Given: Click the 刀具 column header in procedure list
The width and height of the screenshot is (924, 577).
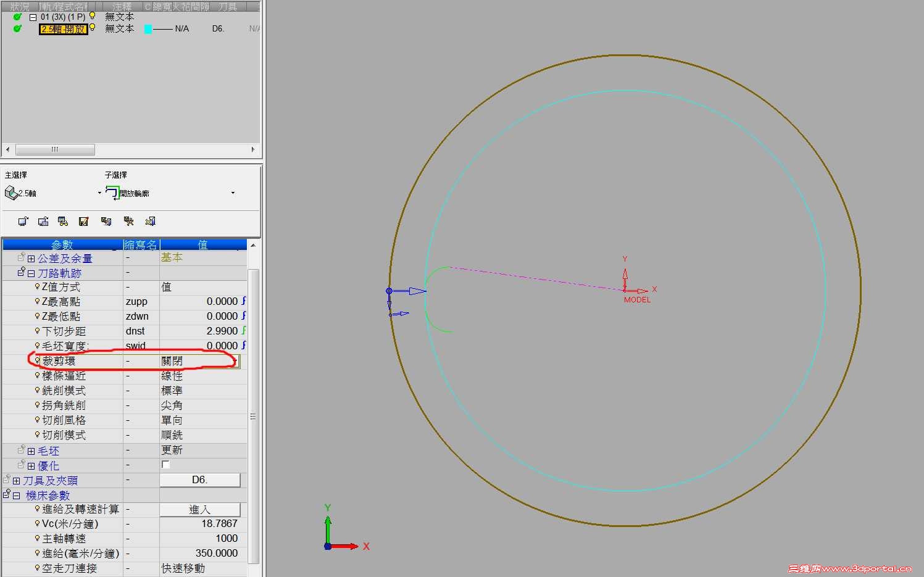Looking at the screenshot, I should (228, 6).
